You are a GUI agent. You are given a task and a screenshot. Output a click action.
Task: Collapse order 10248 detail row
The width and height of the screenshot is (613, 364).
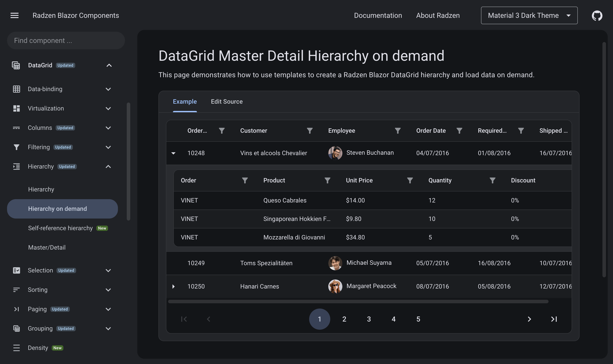click(x=173, y=153)
